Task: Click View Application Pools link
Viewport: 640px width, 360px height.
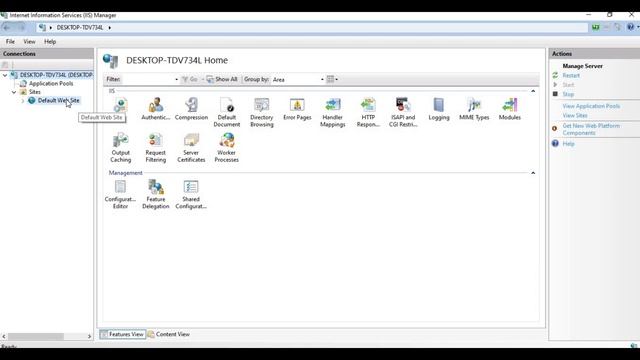Action: tap(591, 106)
